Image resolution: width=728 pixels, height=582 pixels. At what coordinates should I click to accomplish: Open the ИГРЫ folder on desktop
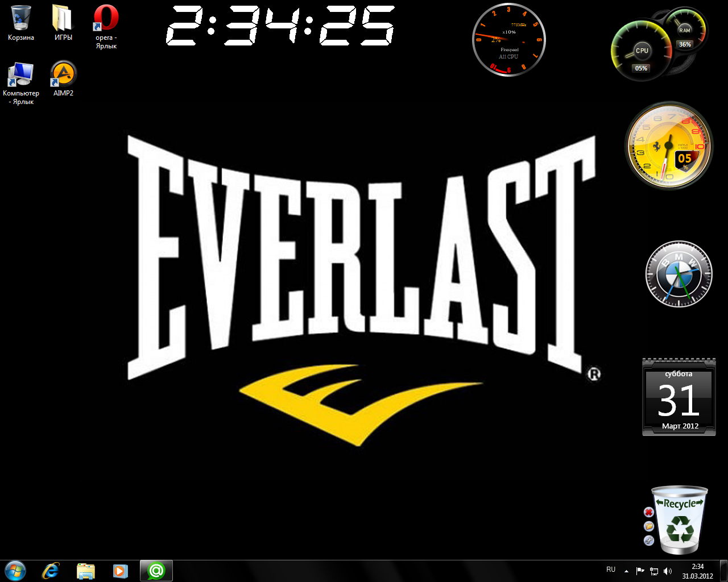point(63,19)
